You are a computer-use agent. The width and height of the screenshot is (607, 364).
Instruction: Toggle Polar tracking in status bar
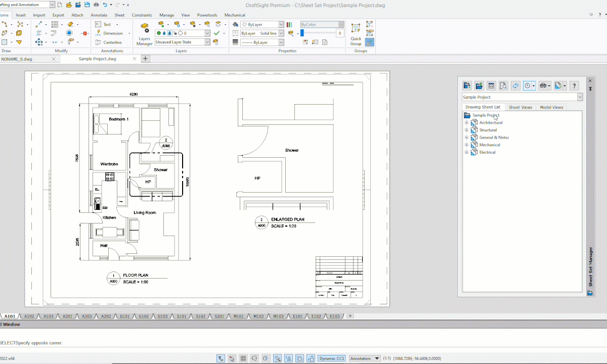pyautogui.click(x=266, y=358)
